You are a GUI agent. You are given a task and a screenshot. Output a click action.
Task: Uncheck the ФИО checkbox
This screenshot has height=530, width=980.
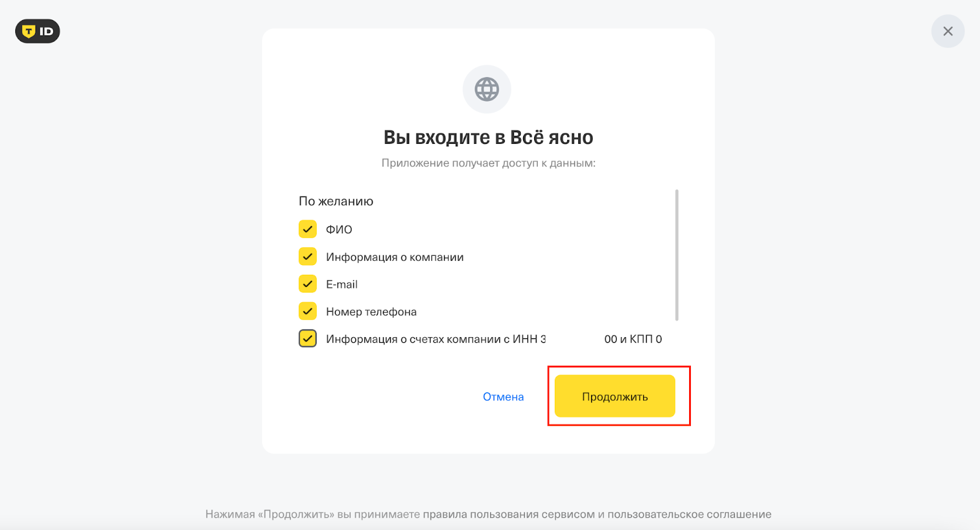point(307,229)
